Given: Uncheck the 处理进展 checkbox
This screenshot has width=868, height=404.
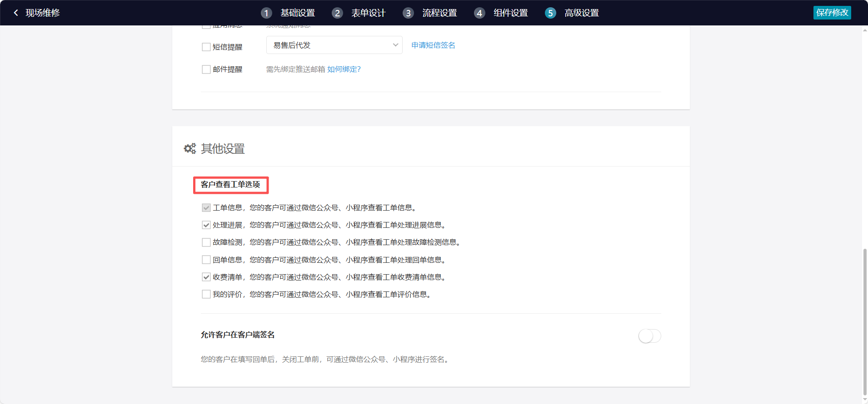Looking at the screenshot, I should pos(206,225).
